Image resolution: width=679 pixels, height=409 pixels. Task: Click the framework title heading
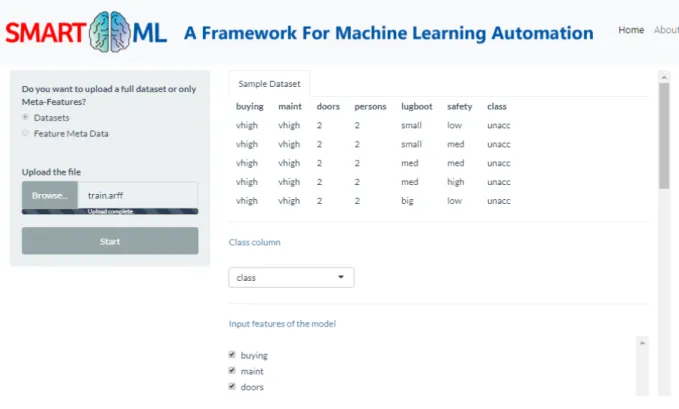pyautogui.click(x=388, y=33)
